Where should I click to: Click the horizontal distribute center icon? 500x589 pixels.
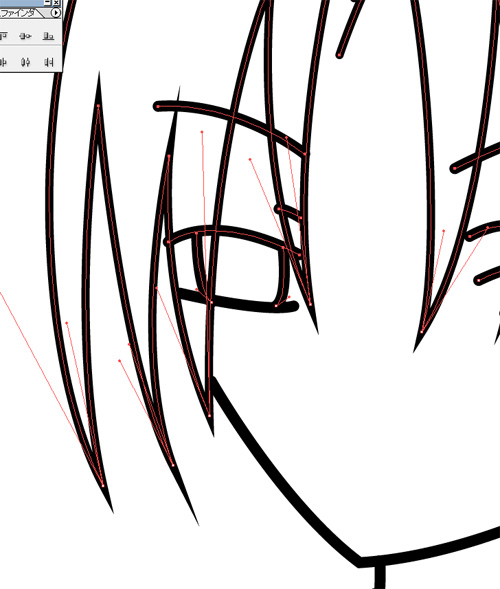[x=26, y=62]
